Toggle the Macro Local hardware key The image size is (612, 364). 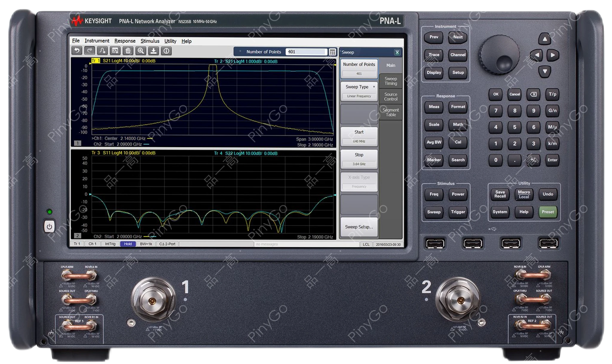(x=524, y=194)
